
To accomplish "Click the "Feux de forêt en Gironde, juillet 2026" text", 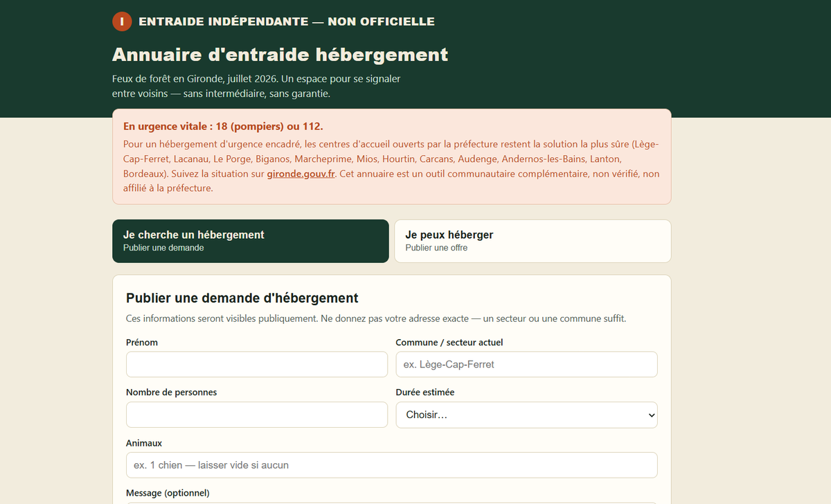I will tap(195, 79).
